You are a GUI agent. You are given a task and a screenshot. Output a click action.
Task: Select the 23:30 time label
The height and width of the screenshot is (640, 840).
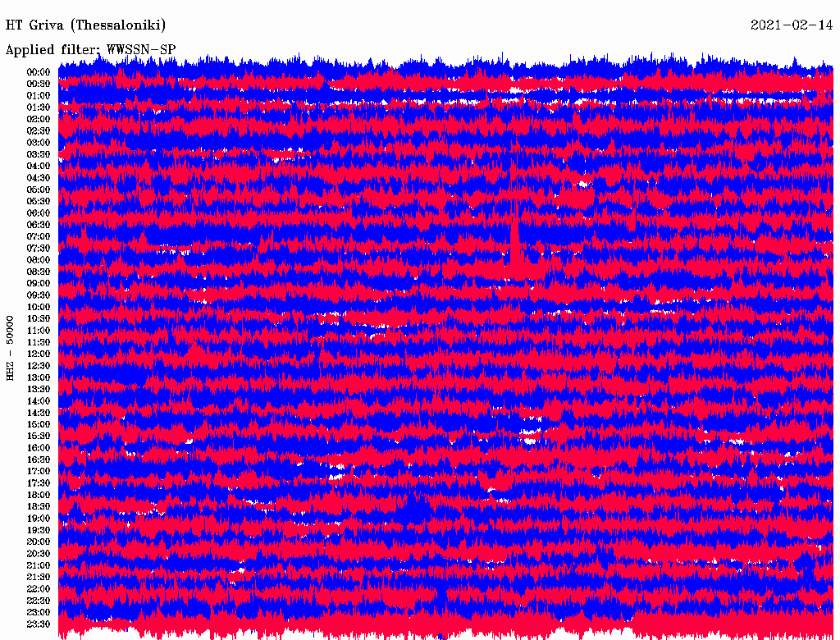tap(39, 624)
